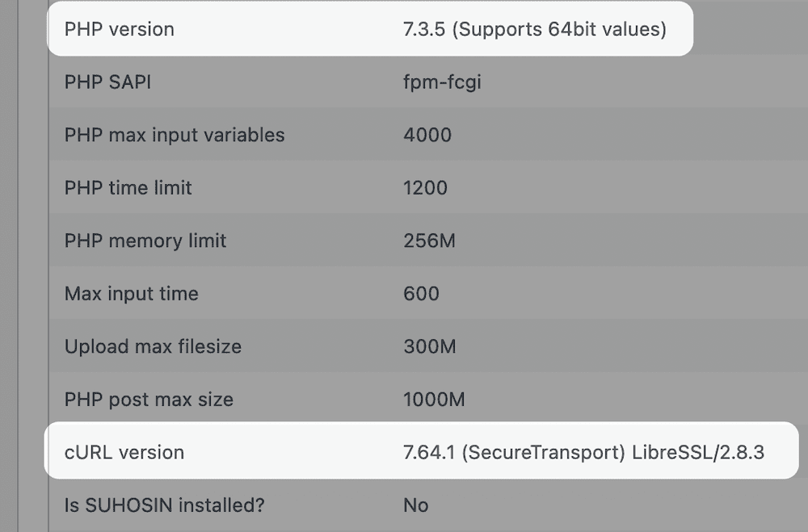Select the No value for SUHOSIN
The width and height of the screenshot is (808, 532).
click(x=416, y=505)
